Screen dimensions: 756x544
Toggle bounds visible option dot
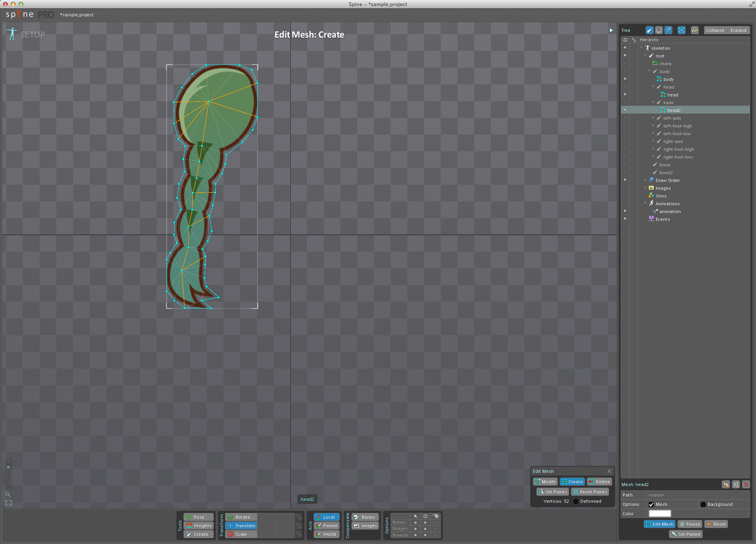tap(425, 535)
